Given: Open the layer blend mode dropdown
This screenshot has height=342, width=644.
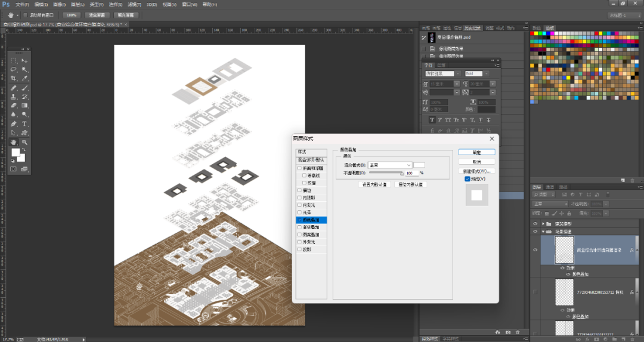Looking at the screenshot, I should [550, 204].
